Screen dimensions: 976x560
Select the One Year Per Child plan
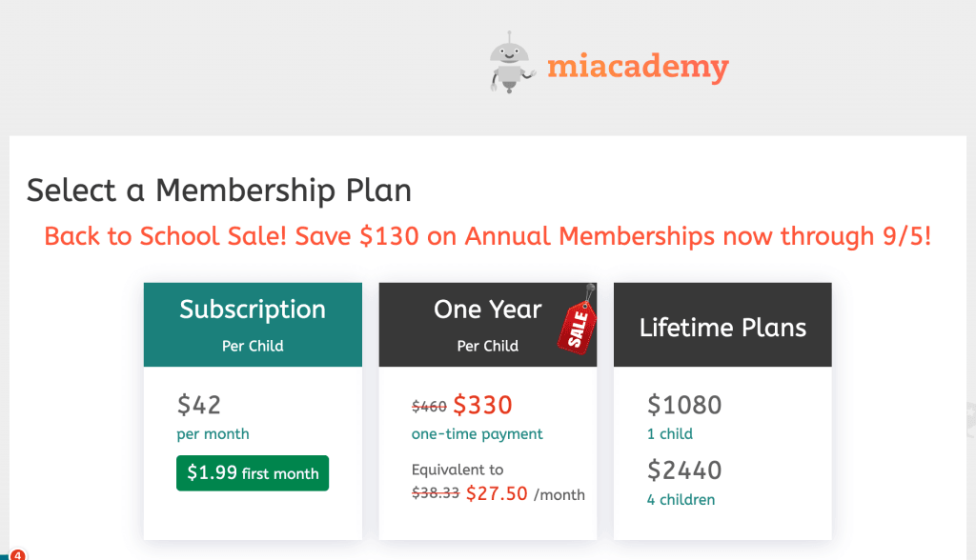pos(487,410)
